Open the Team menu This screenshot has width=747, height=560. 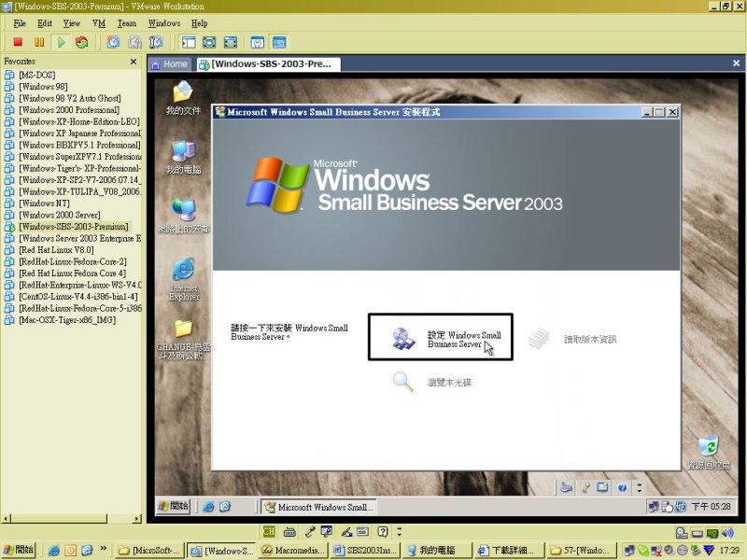pyautogui.click(x=127, y=23)
